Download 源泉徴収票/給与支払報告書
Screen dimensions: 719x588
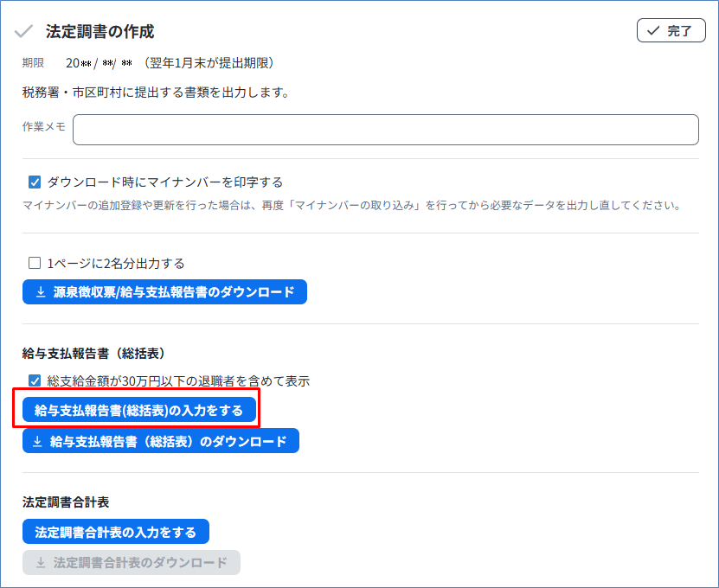coord(164,292)
